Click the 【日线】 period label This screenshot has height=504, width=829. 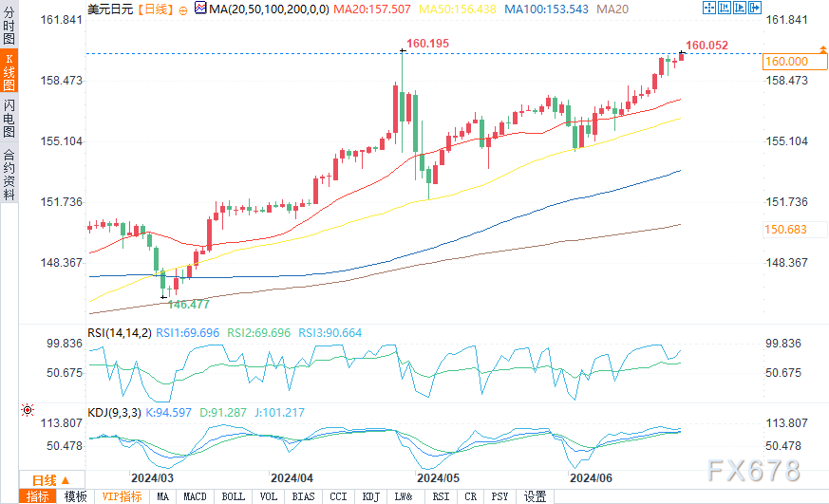(x=156, y=9)
